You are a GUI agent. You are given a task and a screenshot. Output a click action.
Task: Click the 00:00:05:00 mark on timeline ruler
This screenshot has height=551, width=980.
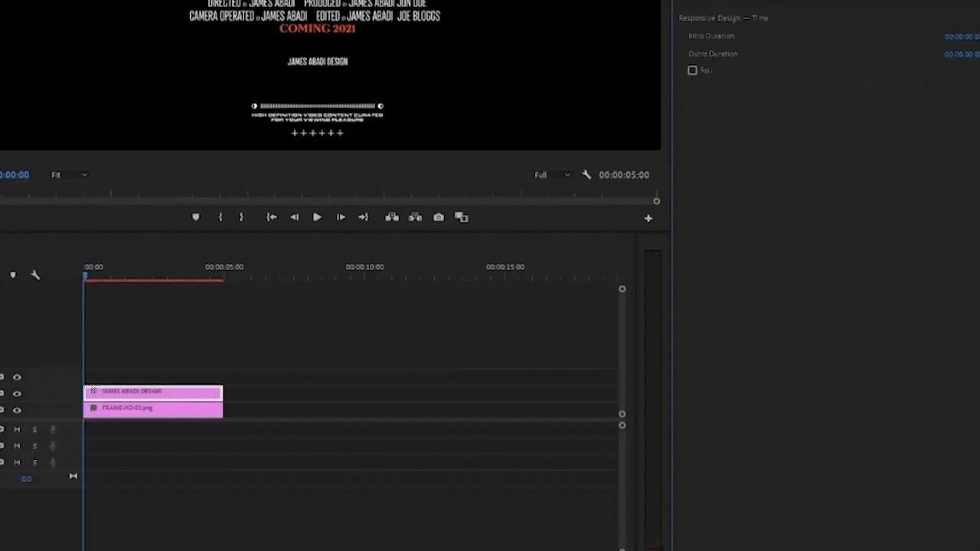point(224,267)
